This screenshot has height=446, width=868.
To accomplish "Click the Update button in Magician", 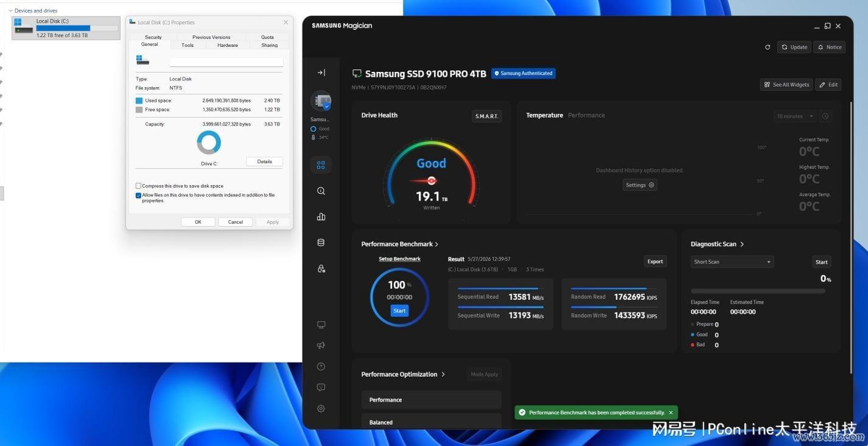I will 794,47.
